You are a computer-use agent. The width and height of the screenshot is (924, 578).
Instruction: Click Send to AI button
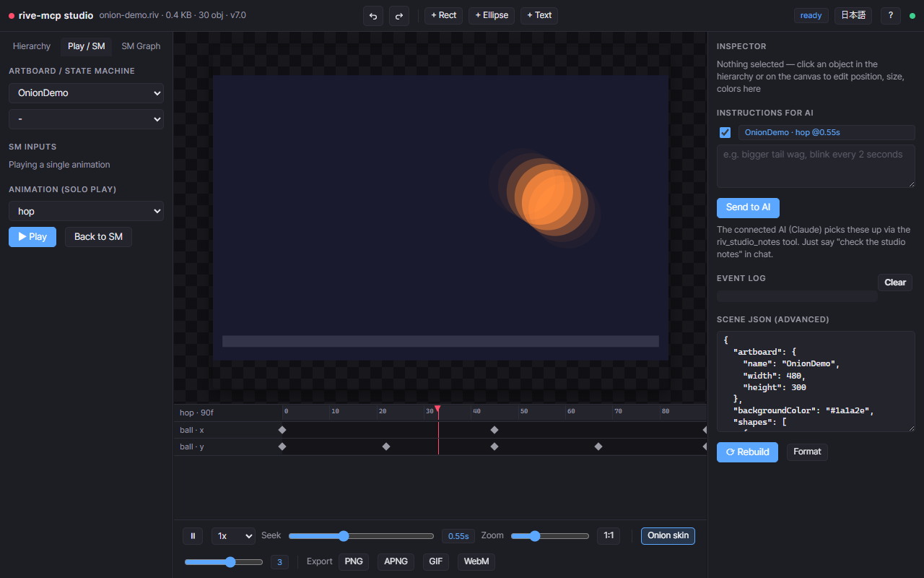[x=748, y=207]
